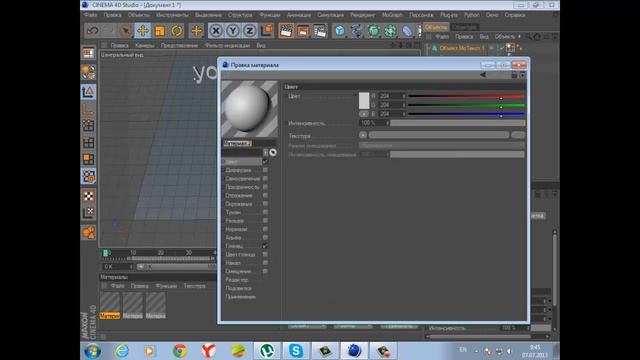The height and width of the screenshot is (360, 640).
Task: Activate the Rotate tool
Action: [x=177, y=31]
